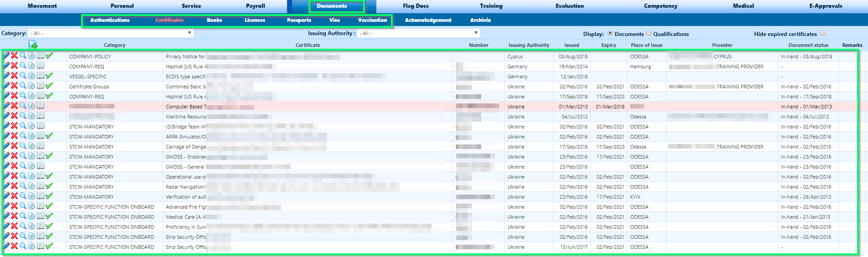Viewport: 868px width, 257px height.
Task: Open the Books sub-tab
Action: tap(215, 20)
